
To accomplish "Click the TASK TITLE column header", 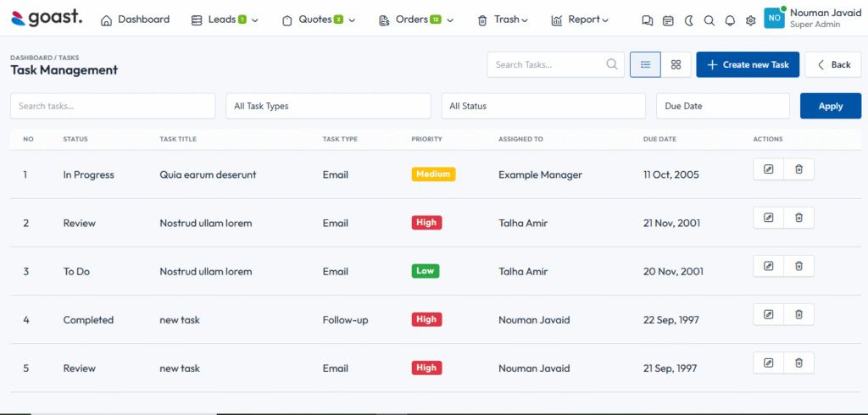I will 178,140.
